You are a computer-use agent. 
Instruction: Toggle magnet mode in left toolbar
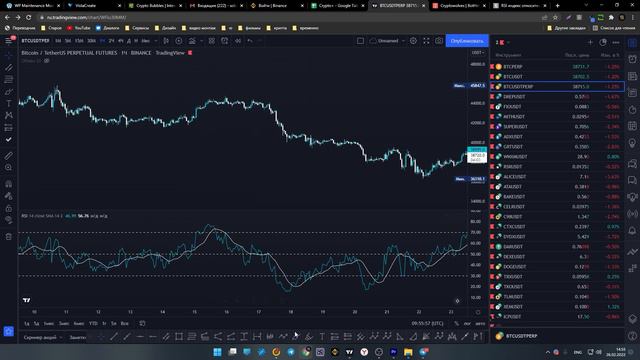[x=9, y=184]
